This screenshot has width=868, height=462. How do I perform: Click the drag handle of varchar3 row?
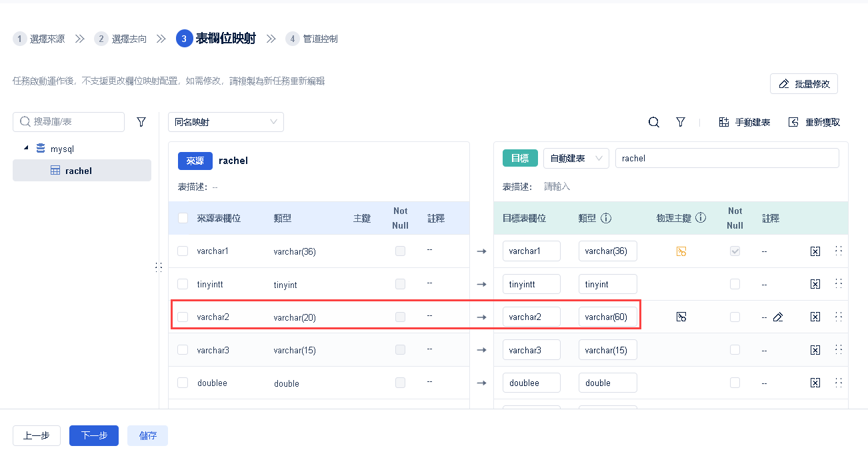point(839,349)
